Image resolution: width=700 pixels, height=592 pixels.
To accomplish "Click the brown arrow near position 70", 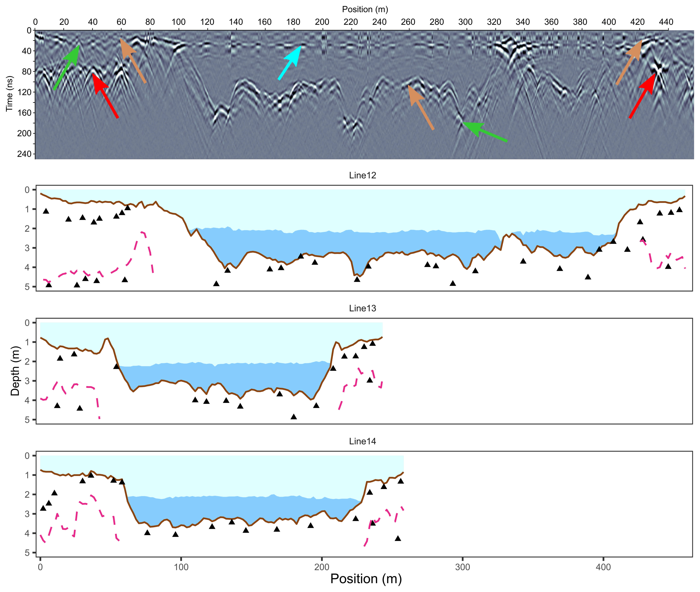I will [x=133, y=60].
